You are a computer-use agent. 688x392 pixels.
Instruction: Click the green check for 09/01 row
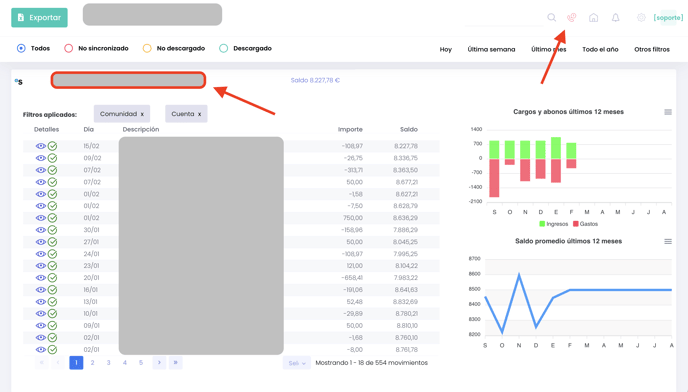pyautogui.click(x=52, y=326)
